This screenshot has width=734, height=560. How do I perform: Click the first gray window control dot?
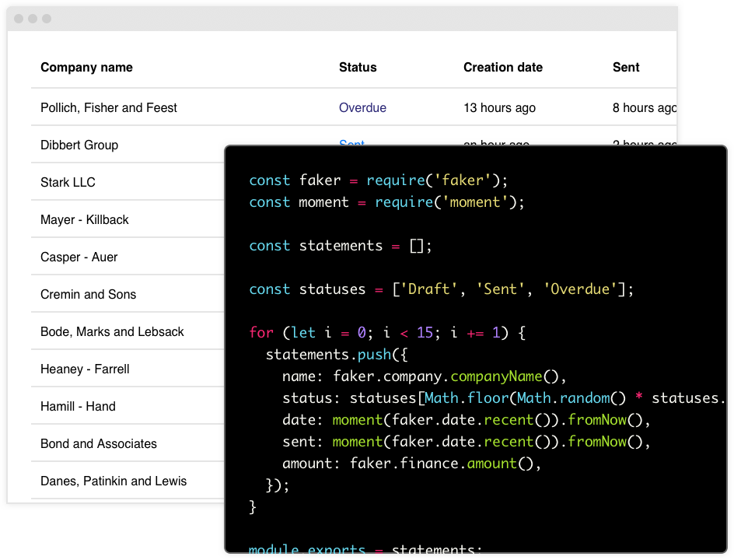pyautogui.click(x=19, y=19)
